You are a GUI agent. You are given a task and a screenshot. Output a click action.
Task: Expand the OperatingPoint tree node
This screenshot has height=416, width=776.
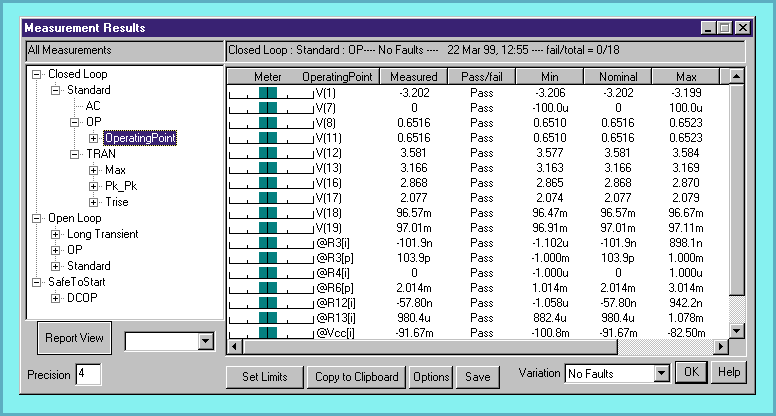coord(93,138)
